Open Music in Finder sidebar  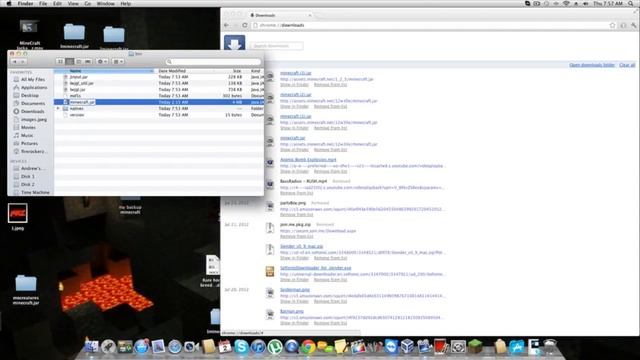[24, 136]
